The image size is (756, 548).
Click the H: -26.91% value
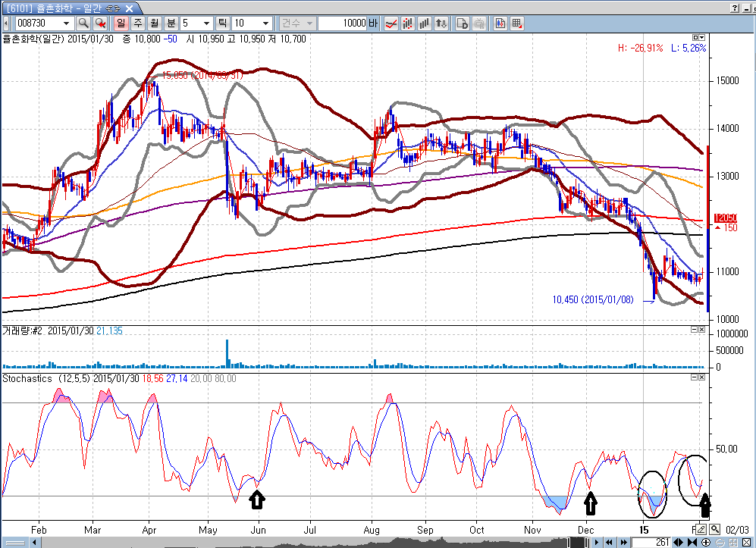click(x=640, y=49)
